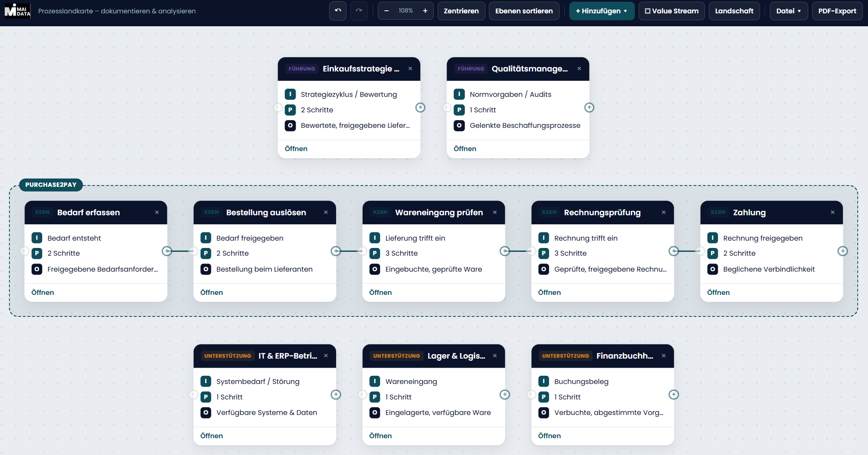Click Ebenen sortieren in toolbar

click(x=524, y=11)
